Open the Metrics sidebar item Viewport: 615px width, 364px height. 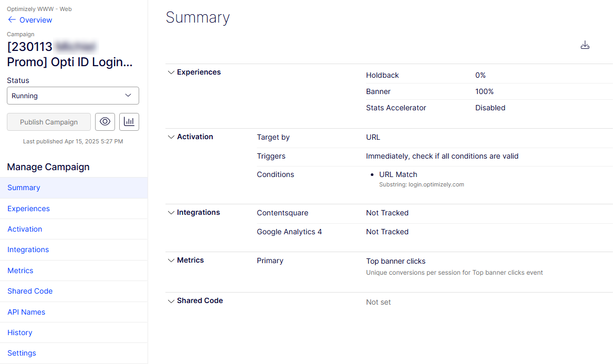(x=74, y=271)
